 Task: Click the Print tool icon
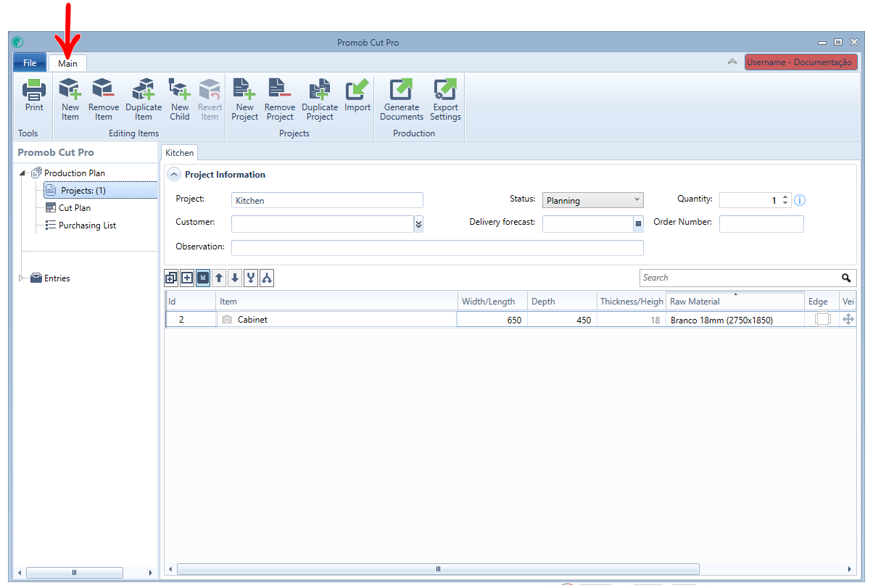pyautogui.click(x=34, y=96)
